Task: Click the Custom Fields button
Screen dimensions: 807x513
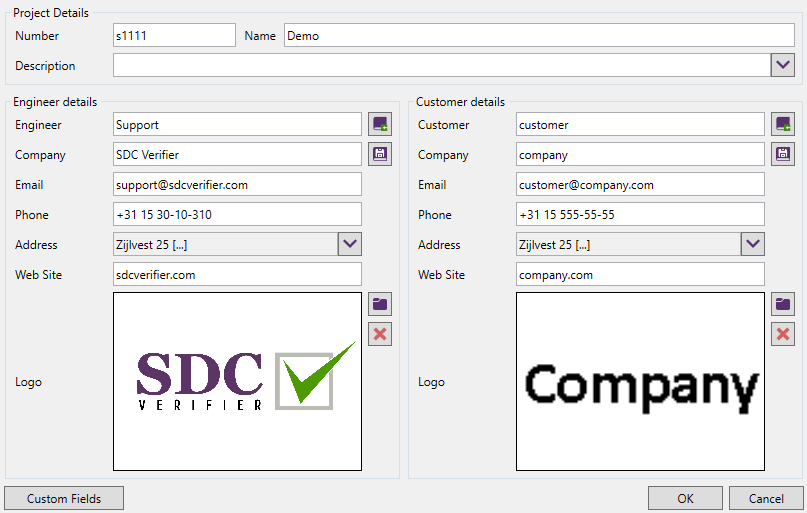Action: tap(64, 498)
